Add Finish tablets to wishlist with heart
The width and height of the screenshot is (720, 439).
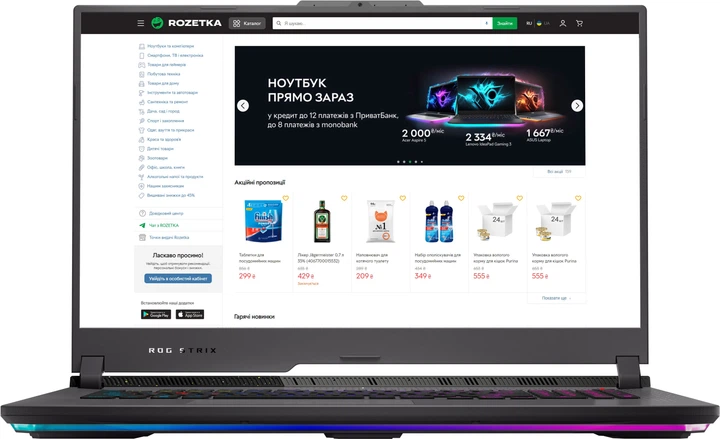pos(285,198)
